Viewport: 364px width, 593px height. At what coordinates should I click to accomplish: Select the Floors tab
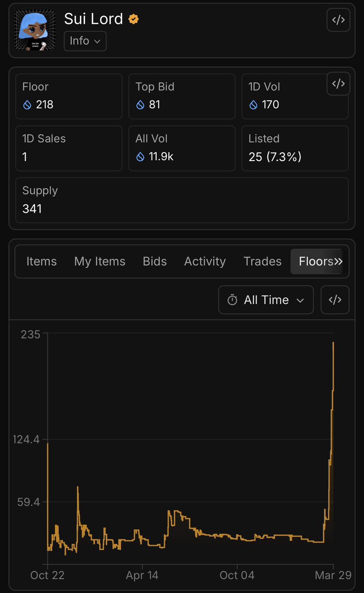(x=316, y=261)
